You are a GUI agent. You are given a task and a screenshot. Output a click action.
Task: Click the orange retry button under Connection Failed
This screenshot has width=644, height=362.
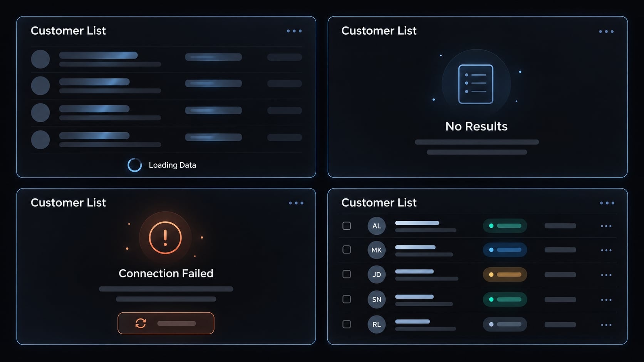coord(166,323)
